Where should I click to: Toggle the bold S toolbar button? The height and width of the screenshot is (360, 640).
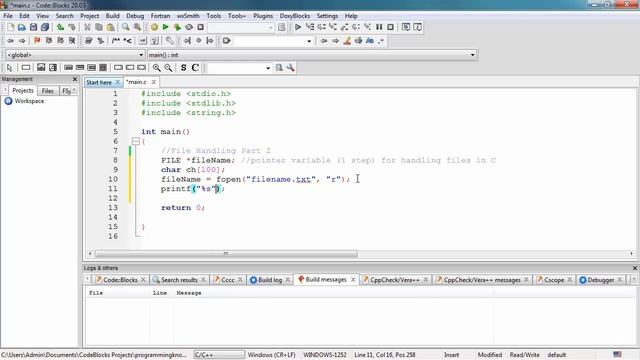pyautogui.click(x=183, y=68)
